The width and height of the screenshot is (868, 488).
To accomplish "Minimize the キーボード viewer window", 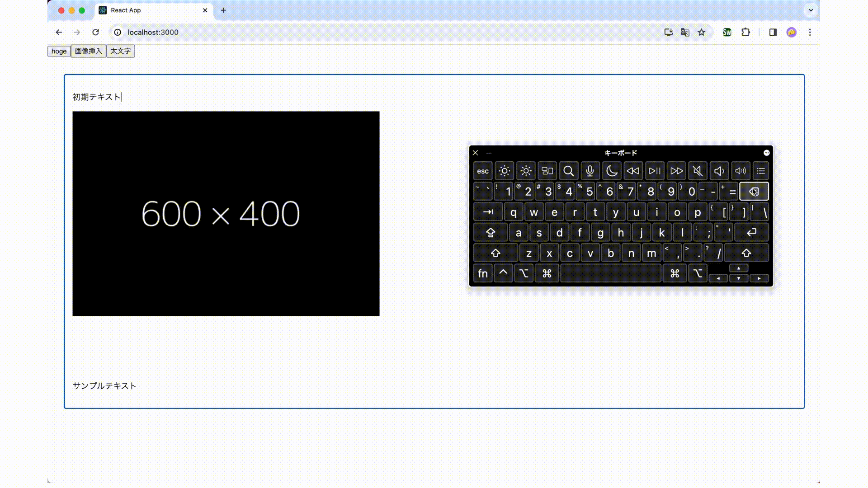I will pos(489,153).
